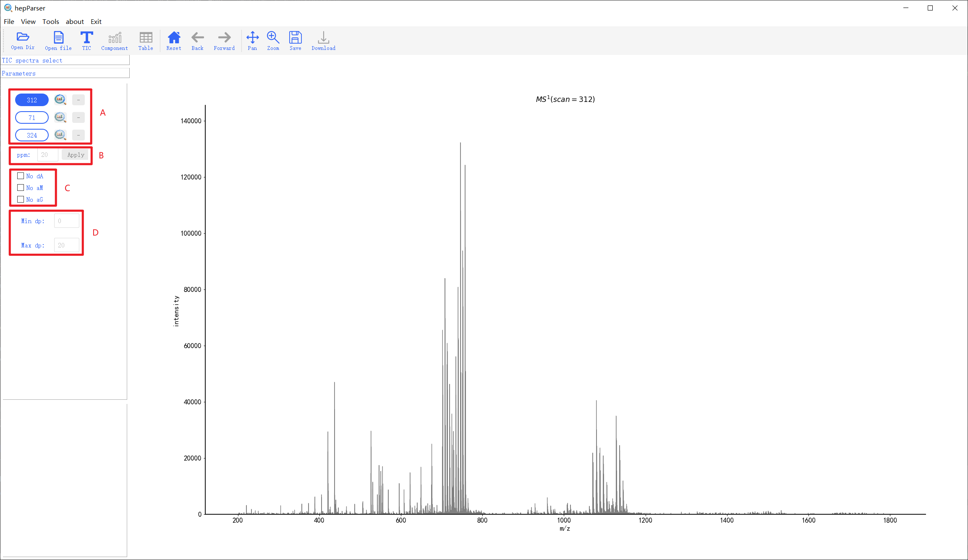The width and height of the screenshot is (968, 560).
Task: Go Back to previous plot view
Action: tap(197, 41)
